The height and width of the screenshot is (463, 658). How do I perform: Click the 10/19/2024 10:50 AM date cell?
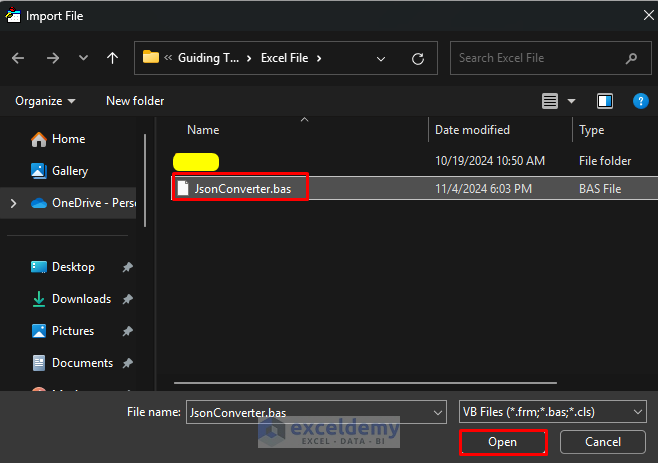click(490, 161)
